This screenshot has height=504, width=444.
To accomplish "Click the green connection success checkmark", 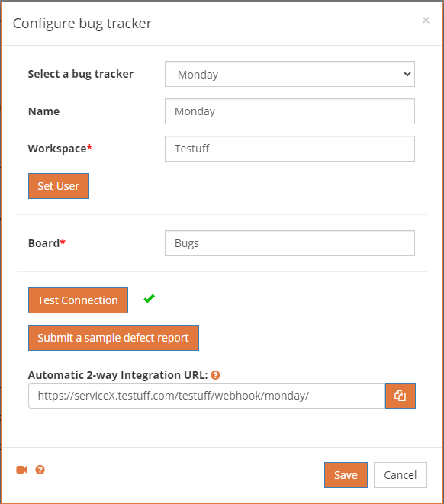I will point(150,299).
